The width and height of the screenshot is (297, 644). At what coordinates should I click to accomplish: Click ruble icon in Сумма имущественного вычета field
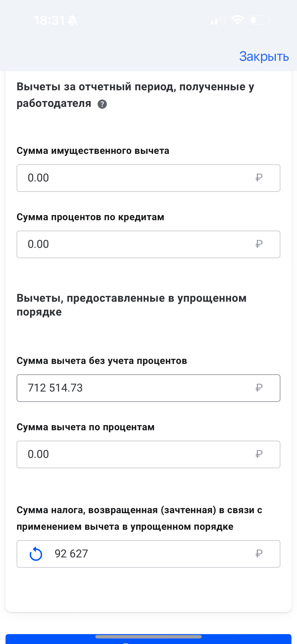[259, 178]
